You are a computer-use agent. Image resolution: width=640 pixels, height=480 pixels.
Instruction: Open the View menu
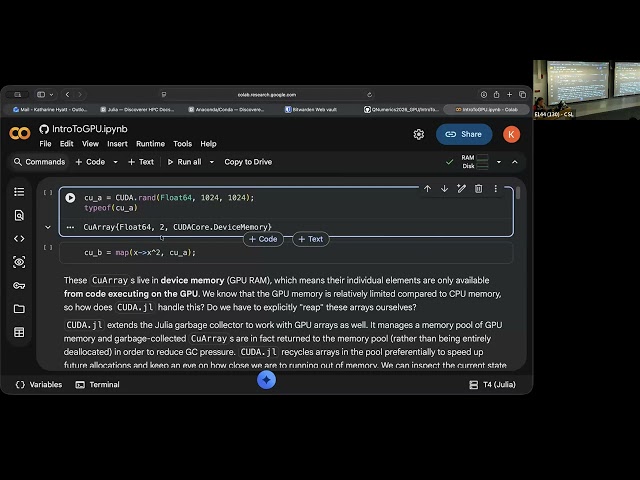click(90, 144)
